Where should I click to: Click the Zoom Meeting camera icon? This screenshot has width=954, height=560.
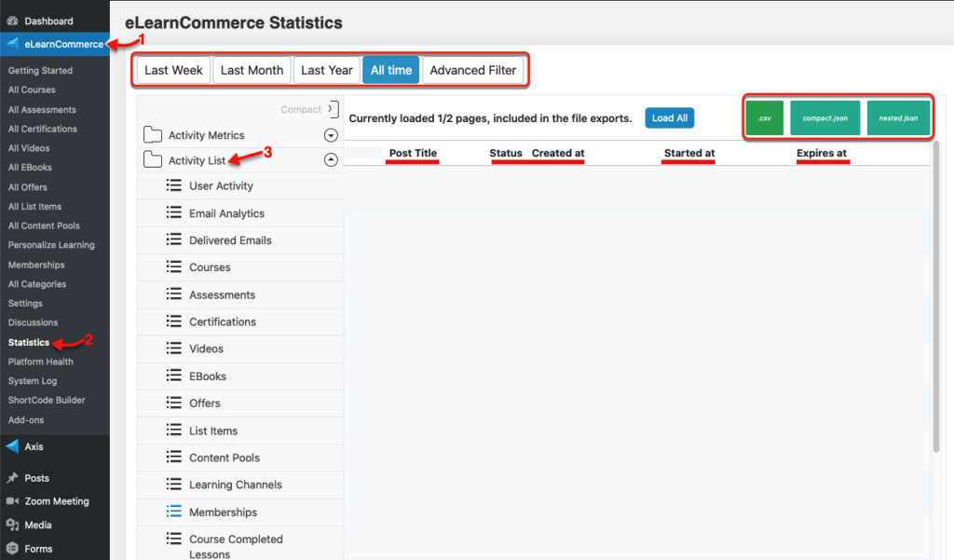point(12,501)
